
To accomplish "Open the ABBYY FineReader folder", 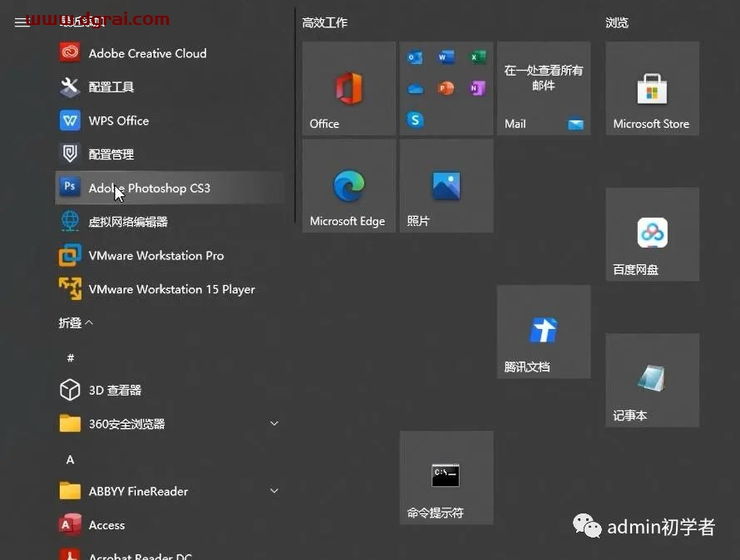I will pos(170,491).
